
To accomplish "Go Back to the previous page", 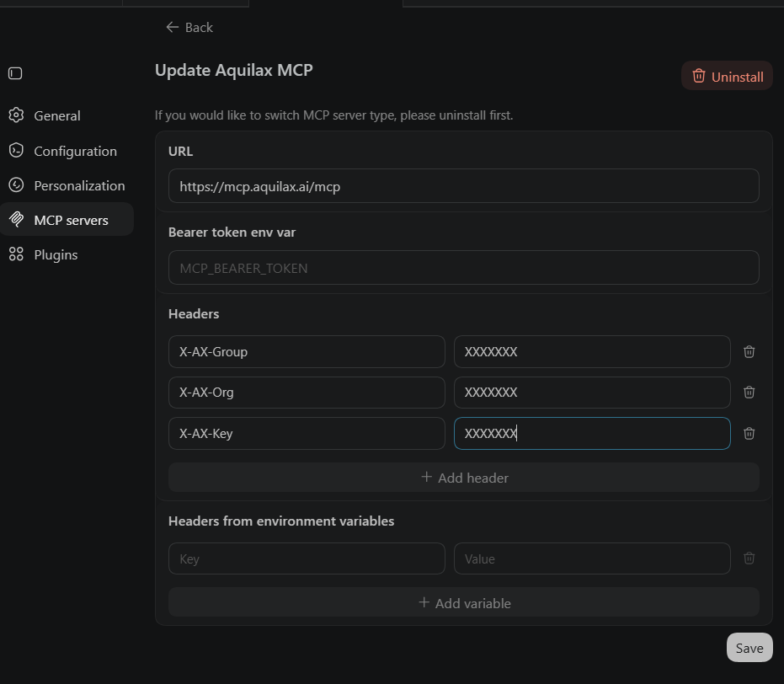I will pyautogui.click(x=189, y=27).
